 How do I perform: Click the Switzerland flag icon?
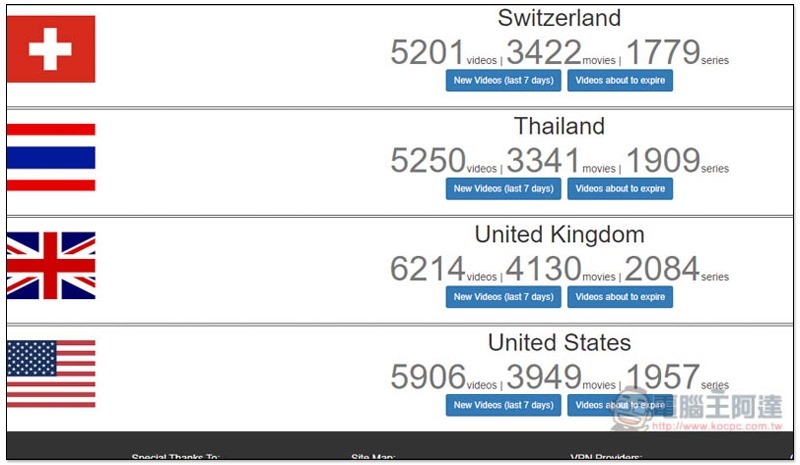(51, 49)
